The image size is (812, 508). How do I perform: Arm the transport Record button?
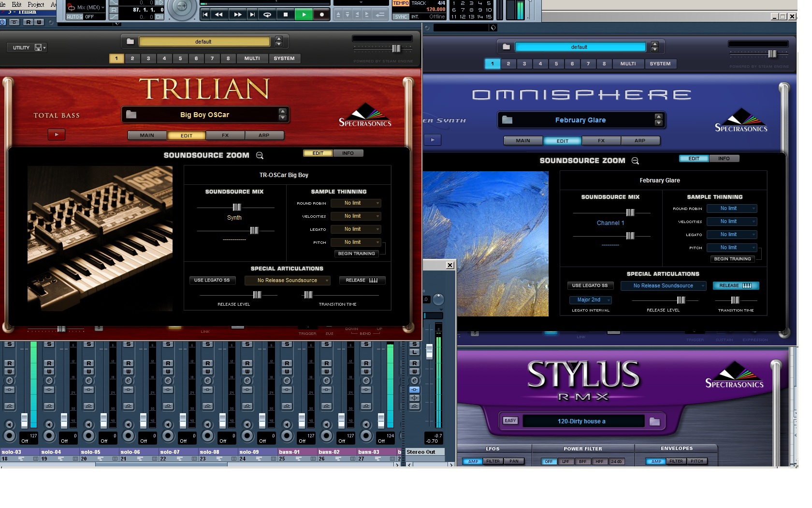(322, 15)
